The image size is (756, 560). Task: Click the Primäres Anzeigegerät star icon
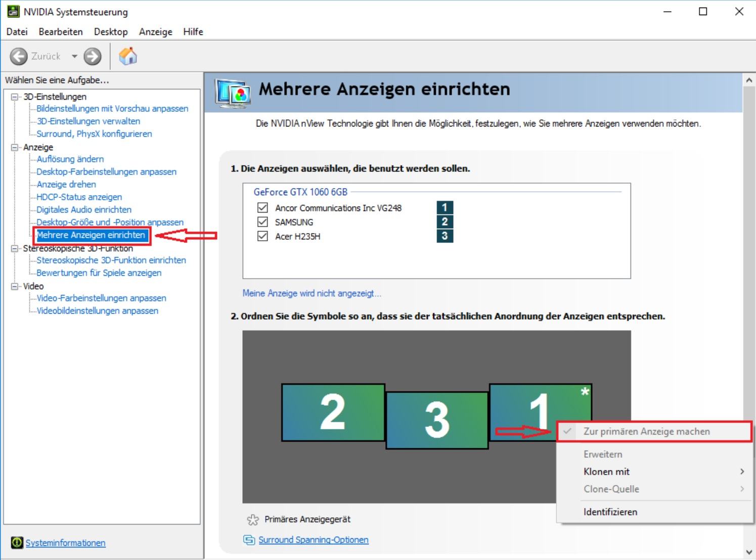click(x=252, y=520)
